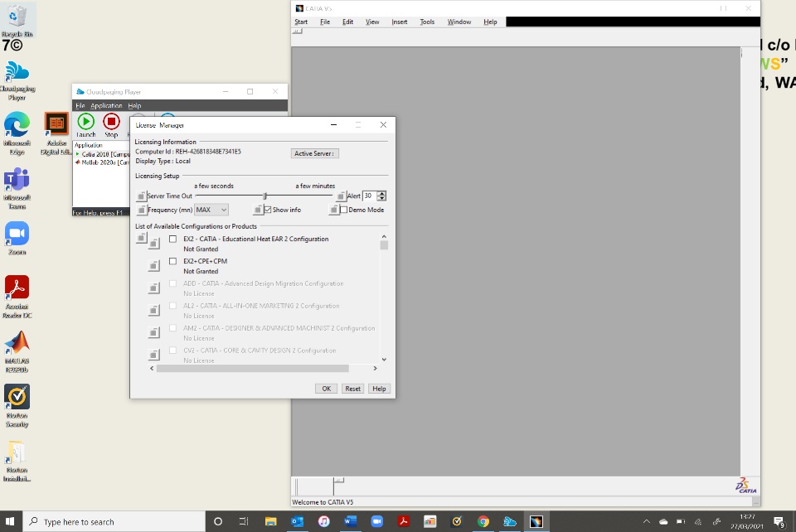The image size is (796, 532).
Task: Click the lock icon beside Demo Mode
Action: (333, 210)
